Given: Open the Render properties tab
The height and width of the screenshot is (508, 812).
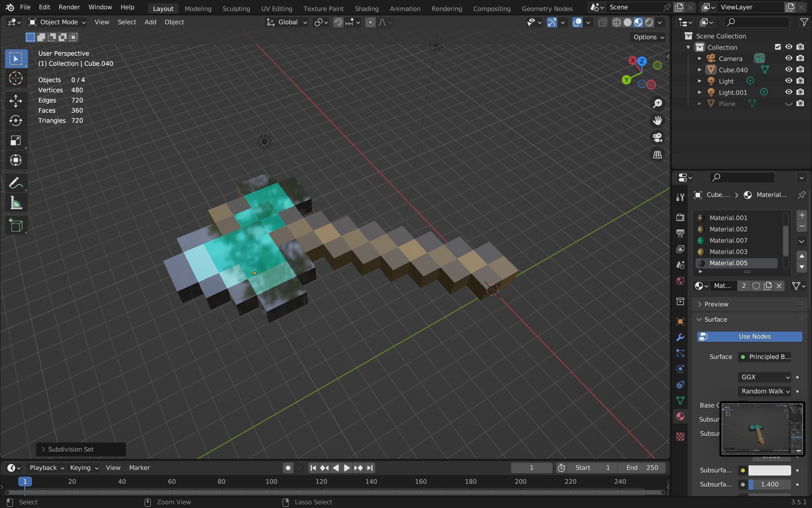Looking at the screenshot, I should tap(680, 217).
